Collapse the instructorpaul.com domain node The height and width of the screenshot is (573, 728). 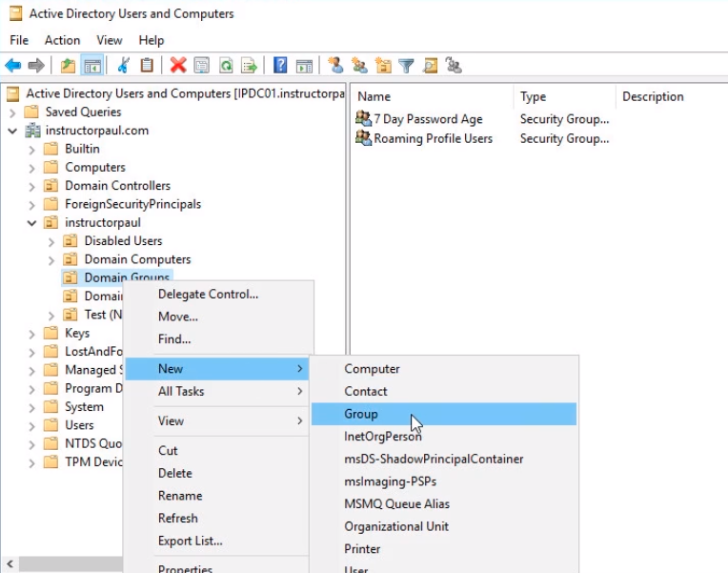coord(13,131)
